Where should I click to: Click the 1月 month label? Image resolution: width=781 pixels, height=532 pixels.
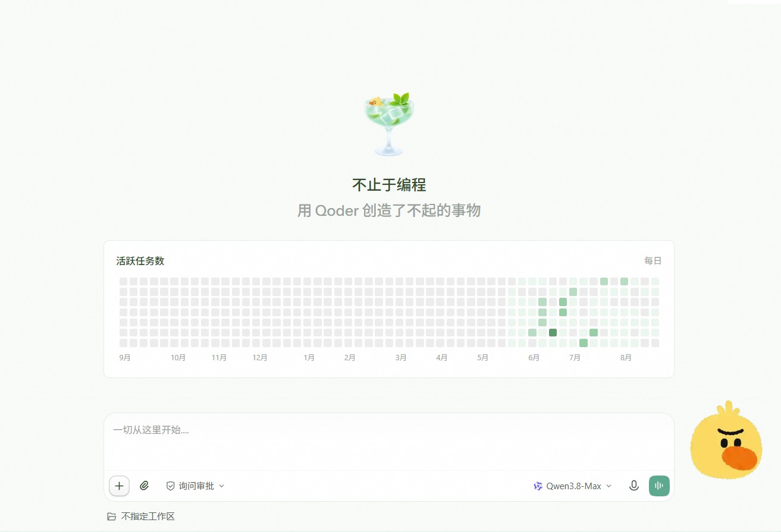pos(309,357)
